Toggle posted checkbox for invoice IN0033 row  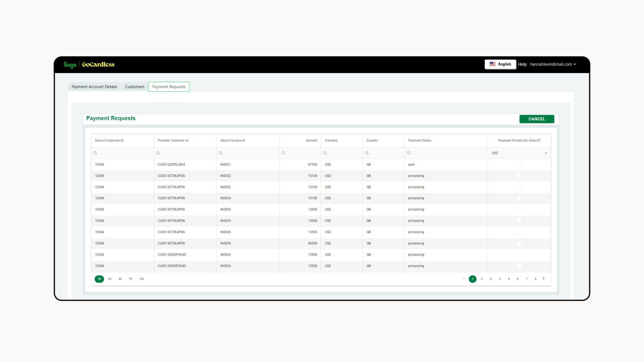point(519,209)
